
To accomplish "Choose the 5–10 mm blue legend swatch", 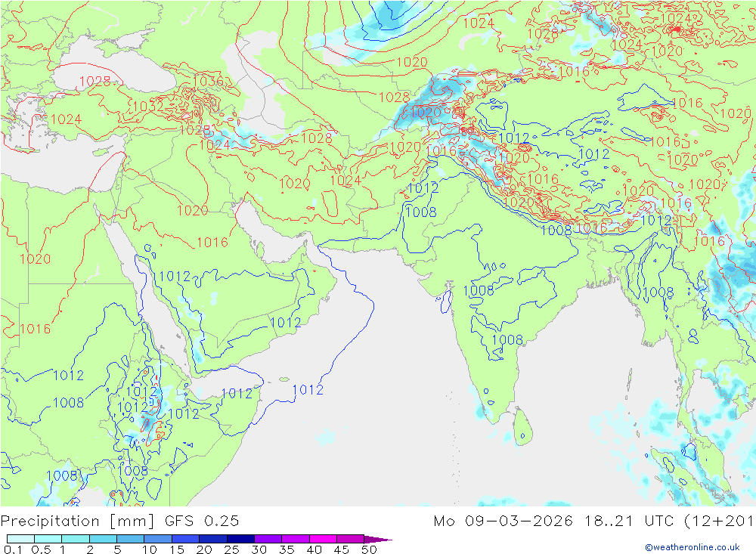I will tap(130, 539).
